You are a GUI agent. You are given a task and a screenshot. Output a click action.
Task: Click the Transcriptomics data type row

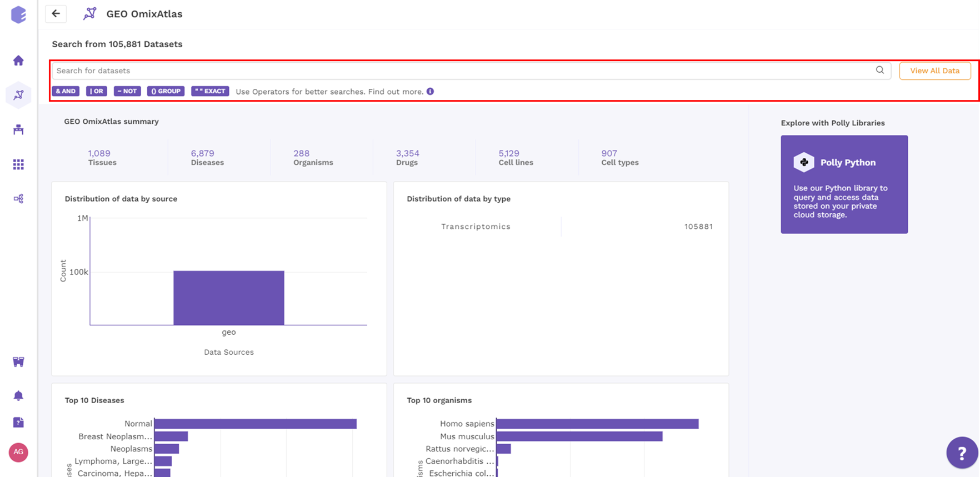[561, 227]
